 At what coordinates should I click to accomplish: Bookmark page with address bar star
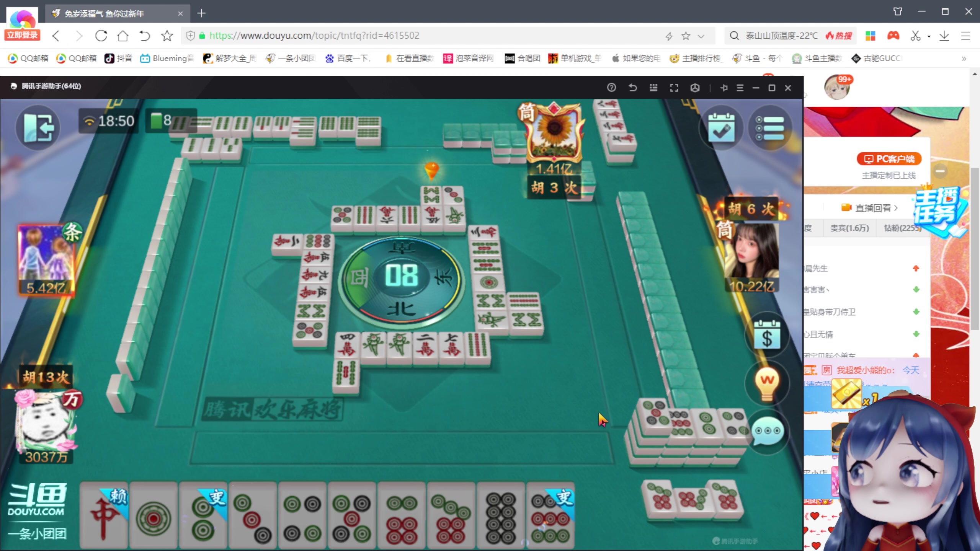click(x=686, y=36)
